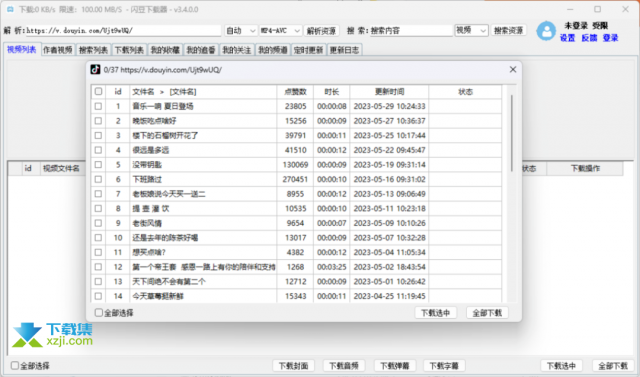
Task: Click the 下载字幕 button
Action: pos(444,366)
